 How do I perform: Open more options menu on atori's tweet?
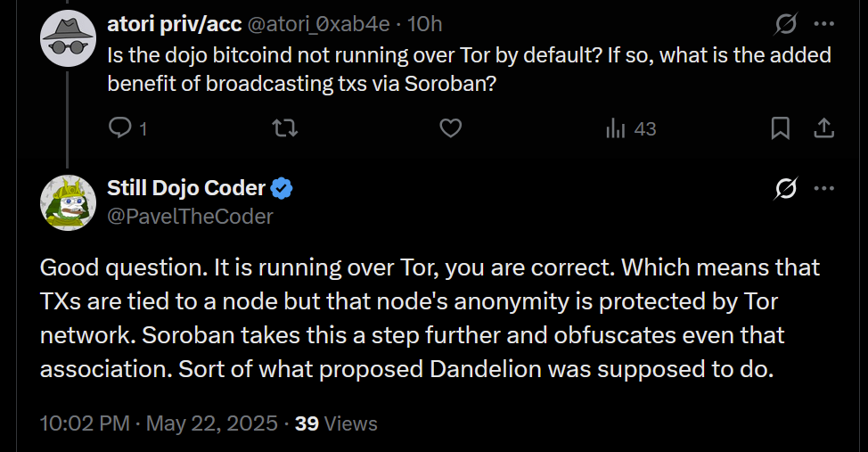coord(825,23)
